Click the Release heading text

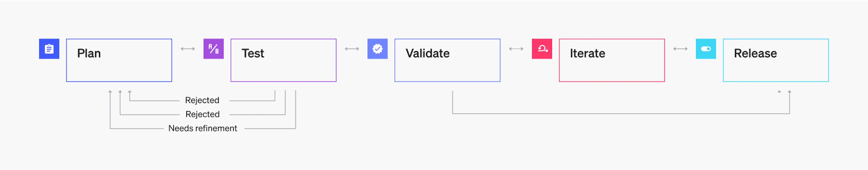755,53
